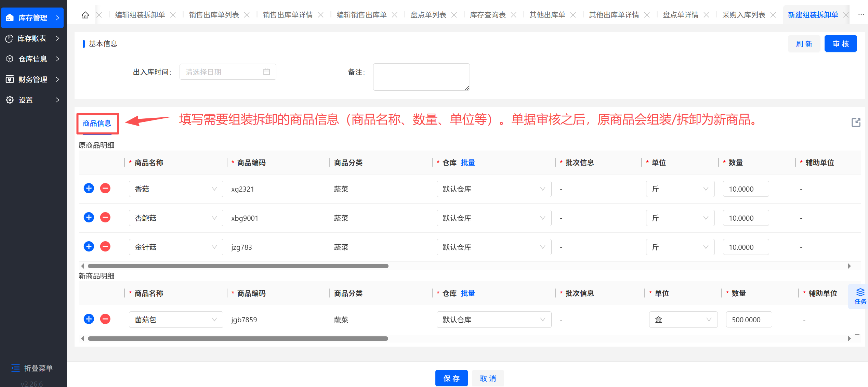Viewport: 868px width, 387px height.
Task: Click the more tabs ellipsis icon
Action: pyautogui.click(x=861, y=15)
